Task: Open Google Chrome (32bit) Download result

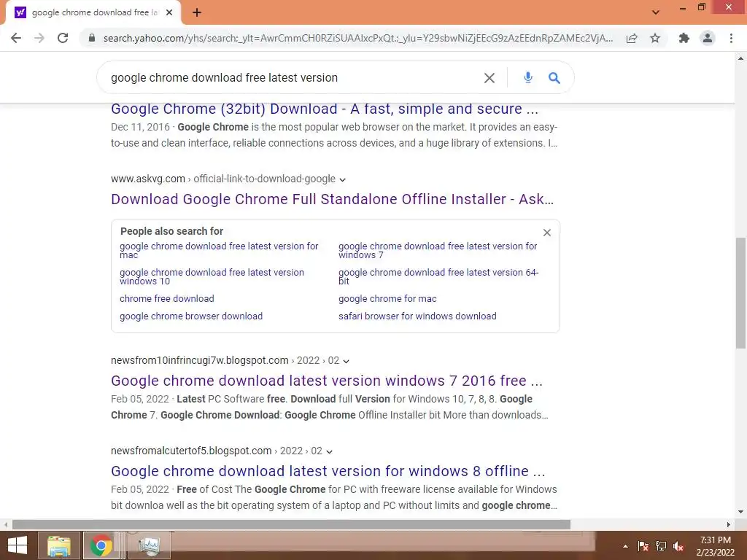Action: 325,109
